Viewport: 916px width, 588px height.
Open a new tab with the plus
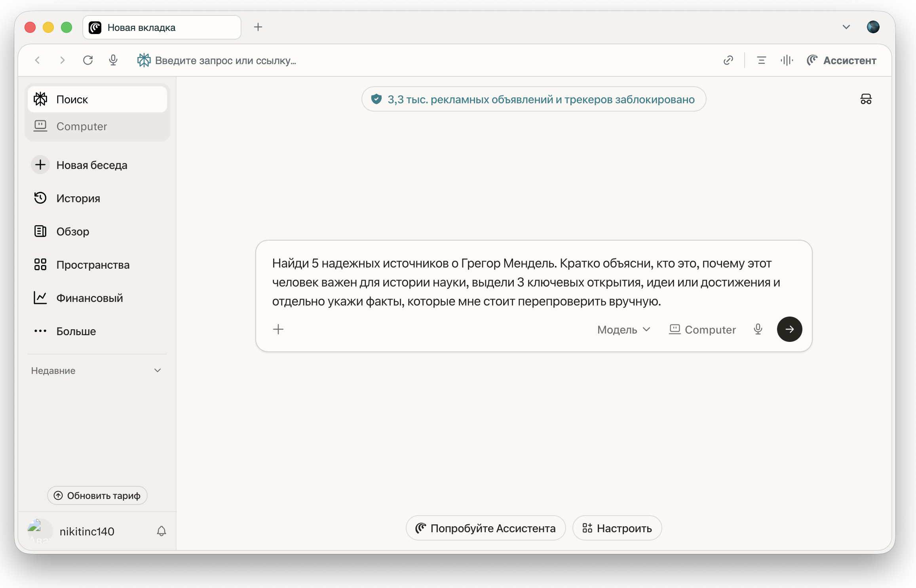pos(258,27)
